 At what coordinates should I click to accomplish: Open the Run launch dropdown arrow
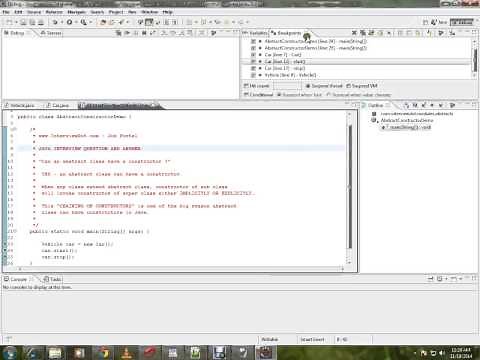[76, 22]
